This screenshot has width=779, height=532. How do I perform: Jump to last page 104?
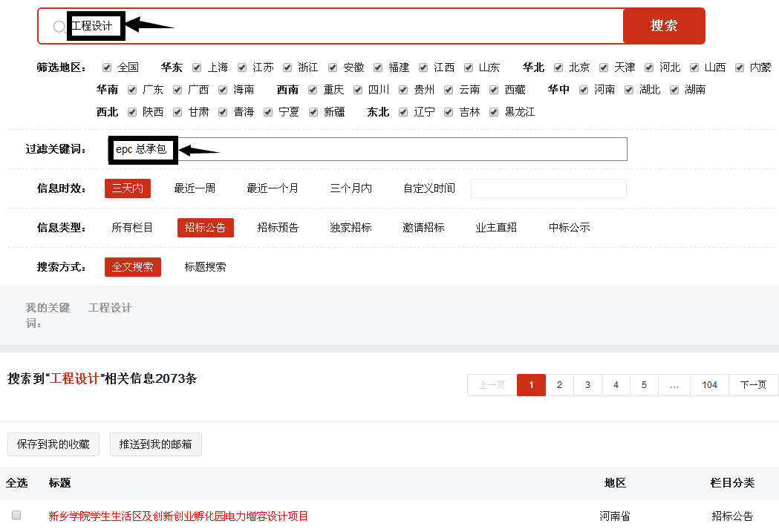(709, 385)
